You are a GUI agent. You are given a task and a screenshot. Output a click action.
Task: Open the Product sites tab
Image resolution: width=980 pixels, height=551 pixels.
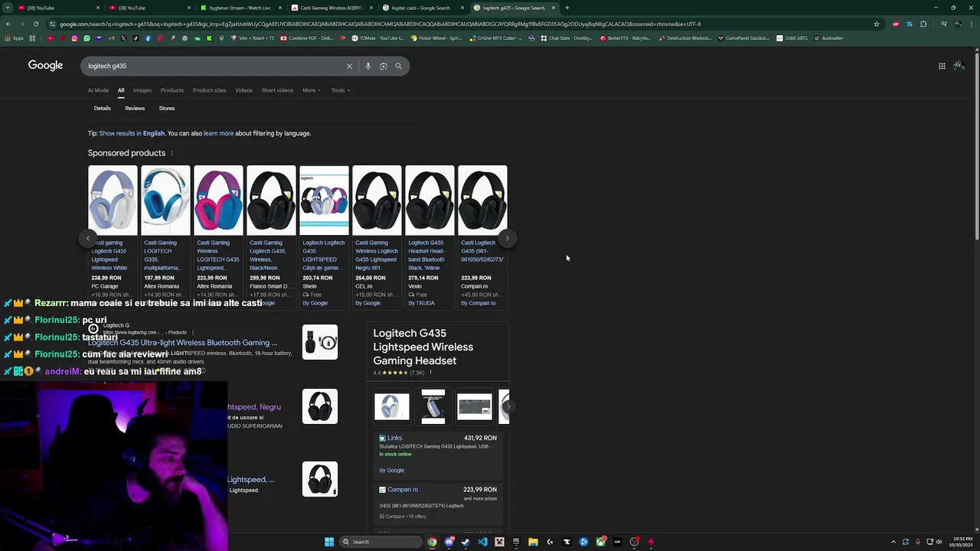(209, 90)
